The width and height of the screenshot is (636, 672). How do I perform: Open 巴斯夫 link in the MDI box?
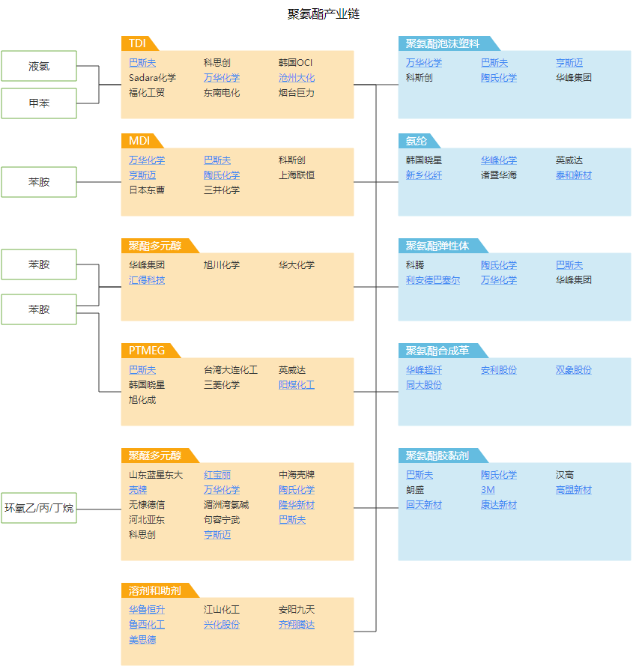(x=217, y=160)
